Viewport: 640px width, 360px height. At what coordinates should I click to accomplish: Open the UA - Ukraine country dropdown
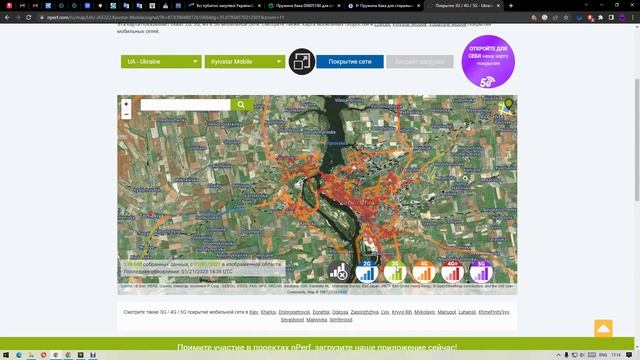tap(161, 62)
